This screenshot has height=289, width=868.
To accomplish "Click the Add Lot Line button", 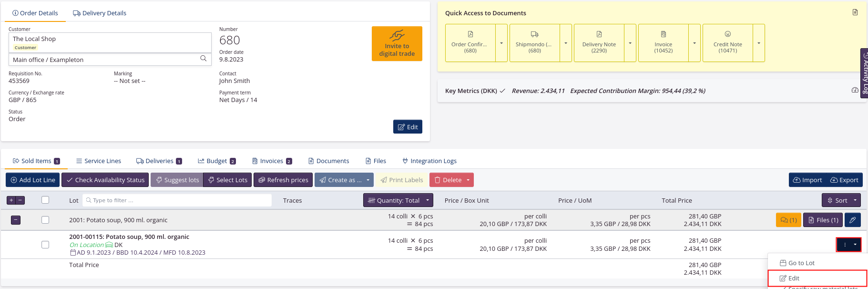I will coord(32,180).
